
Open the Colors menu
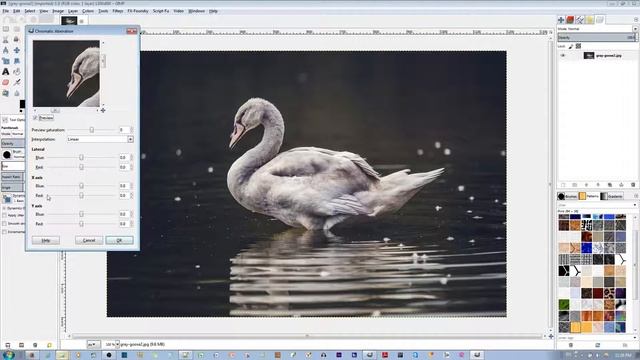pyautogui.click(x=88, y=11)
